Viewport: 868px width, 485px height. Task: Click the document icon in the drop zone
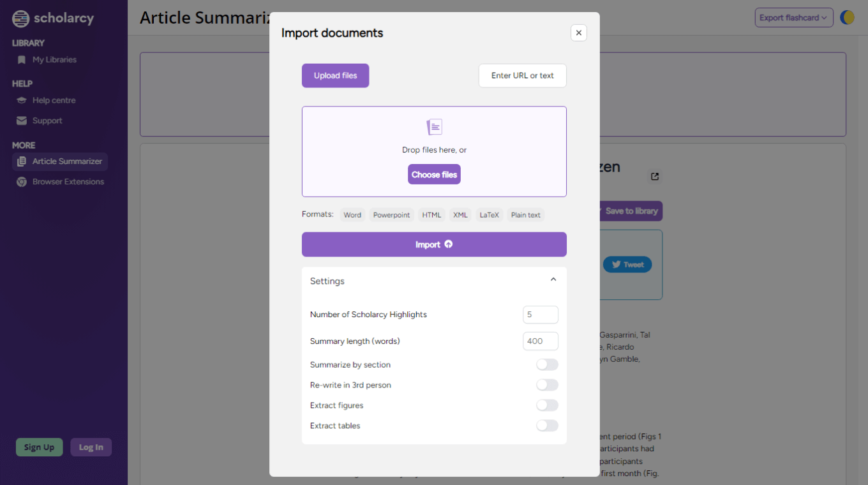coord(434,127)
